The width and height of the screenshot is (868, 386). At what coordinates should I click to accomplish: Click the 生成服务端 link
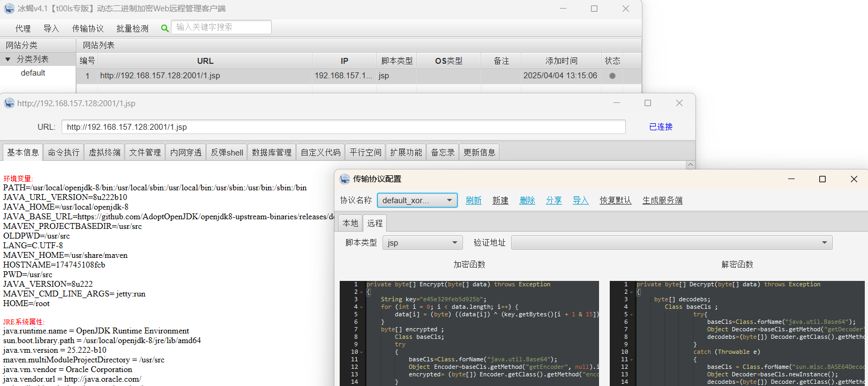coord(663,201)
